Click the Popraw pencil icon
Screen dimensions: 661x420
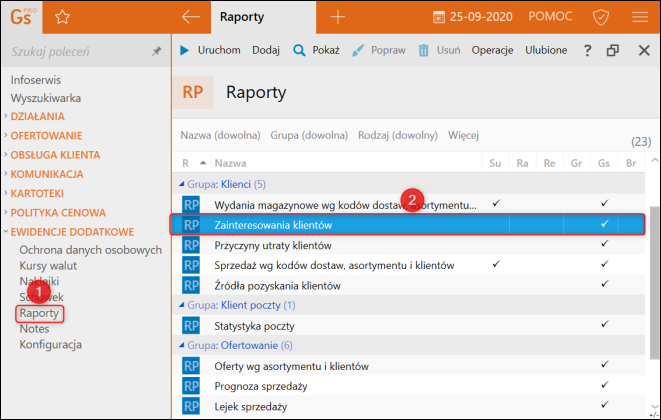click(x=357, y=51)
